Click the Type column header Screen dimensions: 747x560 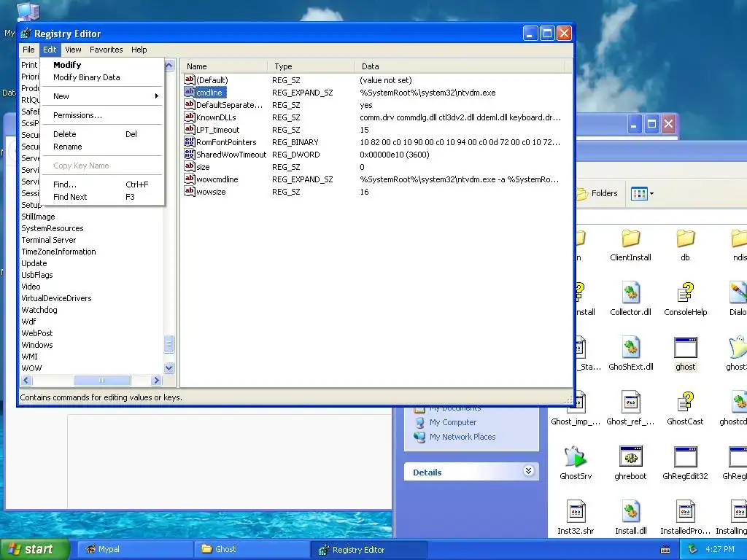[311, 66]
